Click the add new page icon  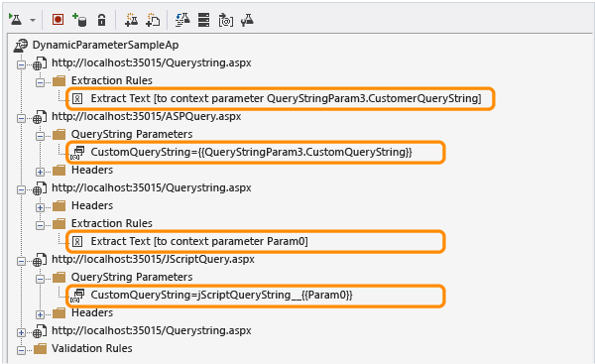(x=153, y=20)
